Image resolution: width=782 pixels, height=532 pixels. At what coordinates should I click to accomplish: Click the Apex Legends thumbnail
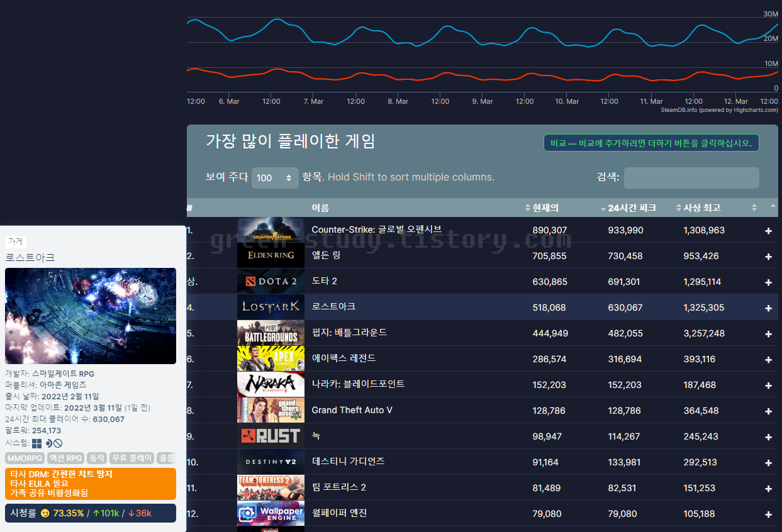pyautogui.click(x=271, y=359)
